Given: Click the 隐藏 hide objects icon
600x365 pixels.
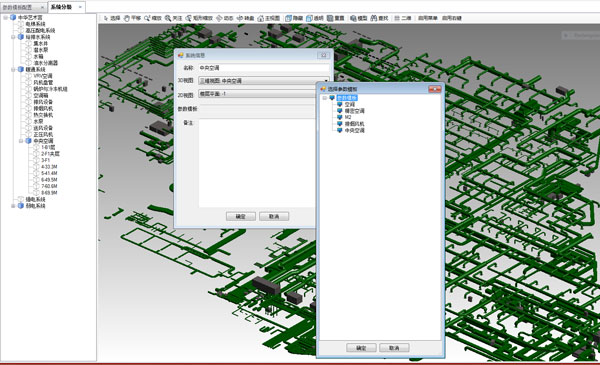Looking at the screenshot, I should coord(294,18).
